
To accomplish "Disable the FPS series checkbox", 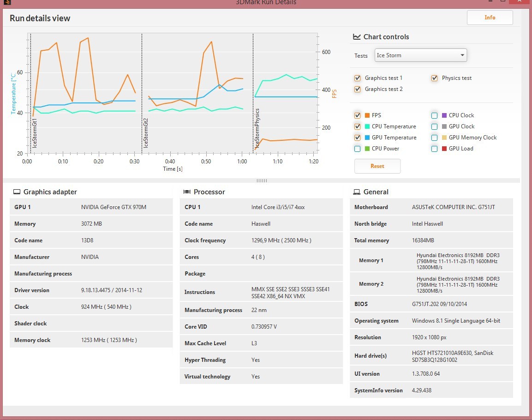I will 357,115.
